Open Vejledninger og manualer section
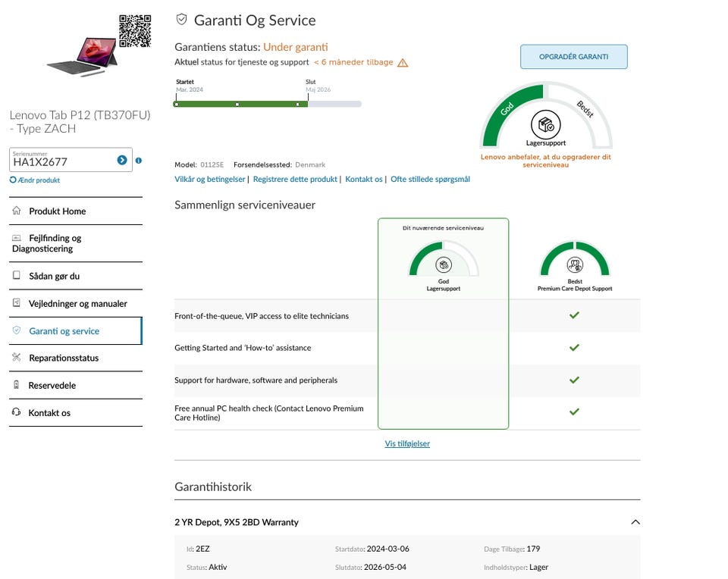The width and height of the screenshot is (728, 579). pyautogui.click(x=77, y=303)
